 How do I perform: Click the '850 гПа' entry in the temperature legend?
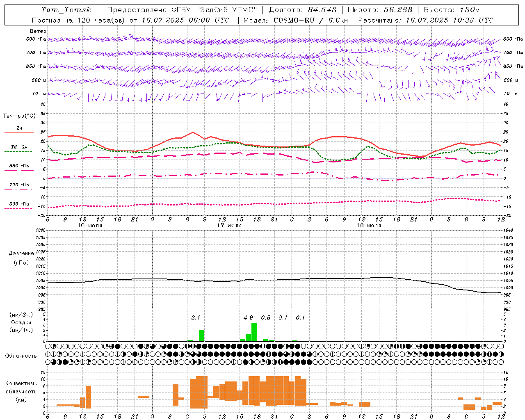click(19, 166)
